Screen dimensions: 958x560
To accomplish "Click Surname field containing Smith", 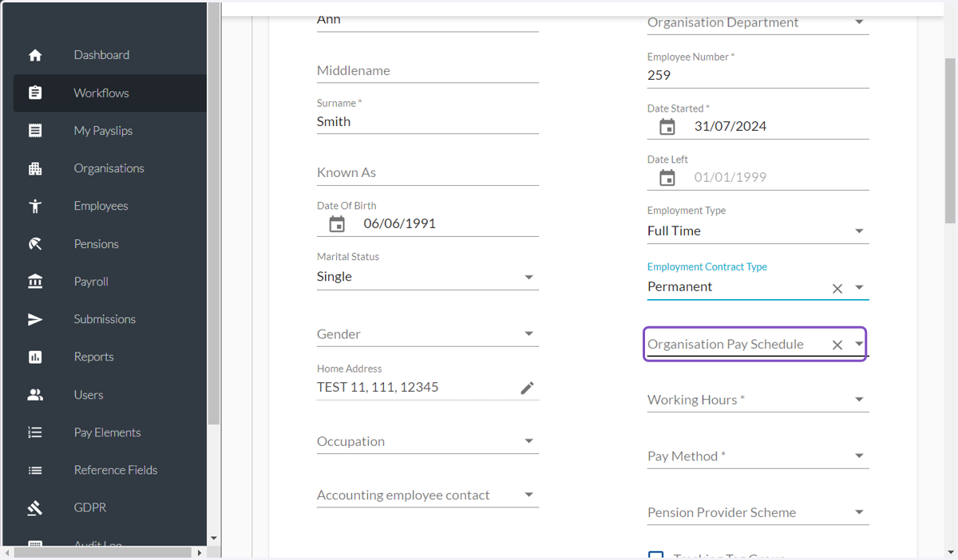I will click(428, 122).
